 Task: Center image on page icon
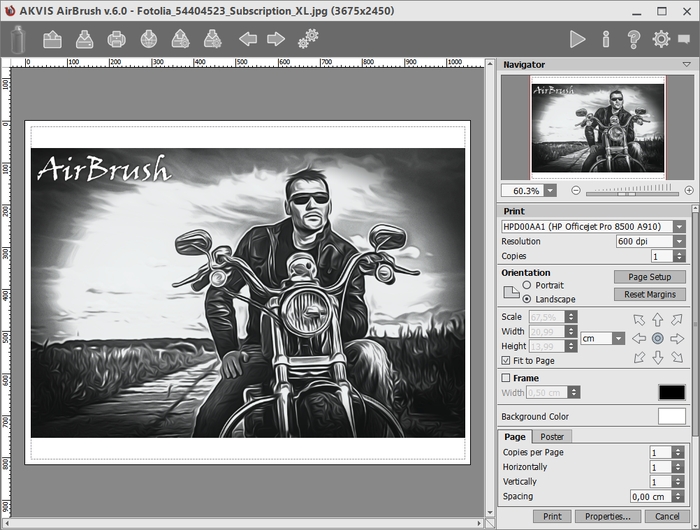pyautogui.click(x=658, y=338)
